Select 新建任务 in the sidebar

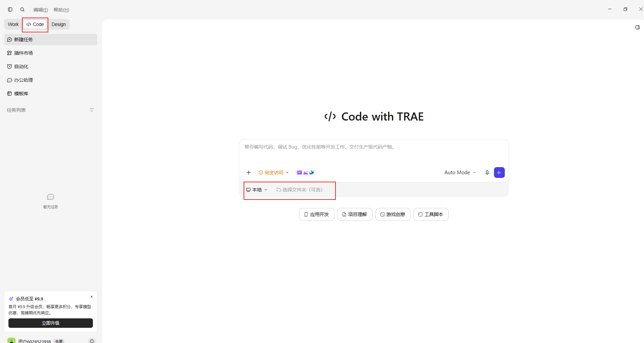click(51, 39)
